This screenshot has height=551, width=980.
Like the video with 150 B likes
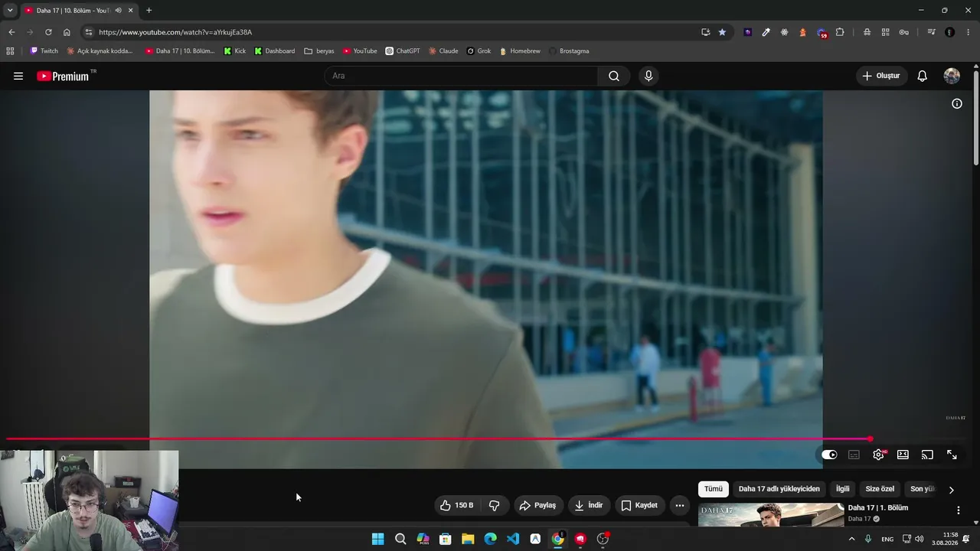click(456, 505)
